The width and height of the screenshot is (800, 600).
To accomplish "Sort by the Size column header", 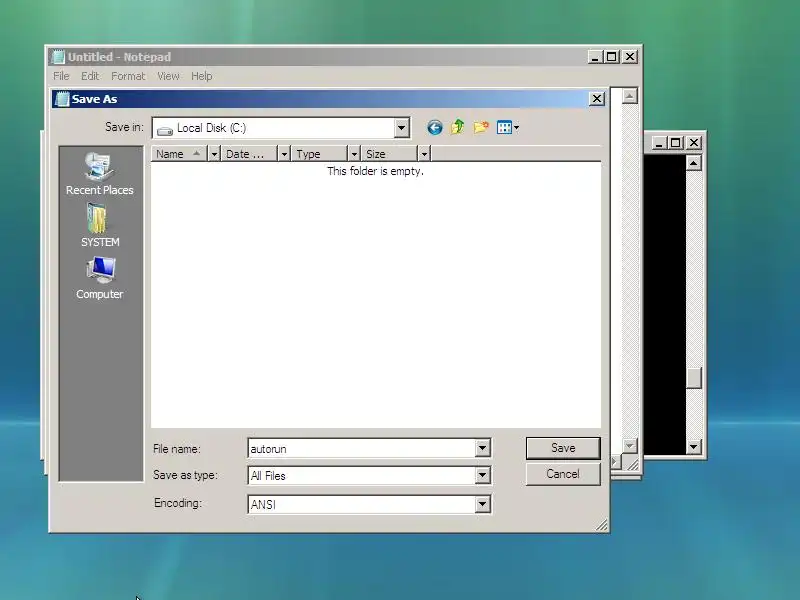I will coord(389,154).
